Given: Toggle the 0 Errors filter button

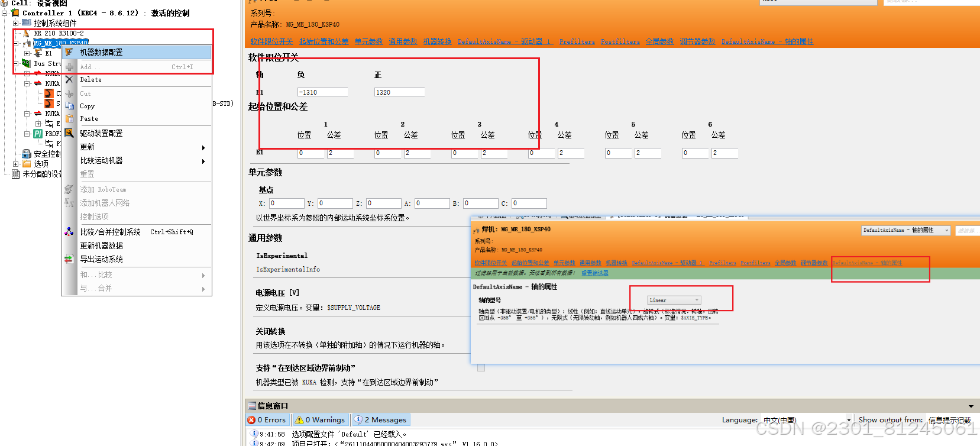Looking at the screenshot, I should click(x=267, y=420).
